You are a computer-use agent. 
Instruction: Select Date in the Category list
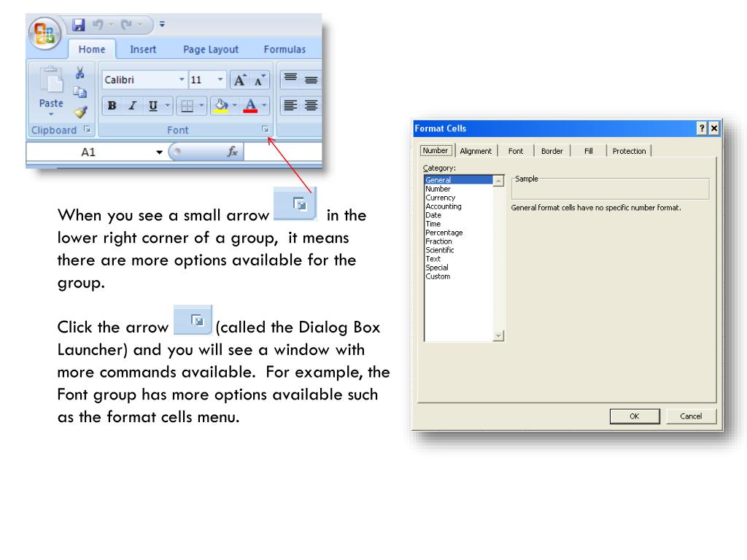click(459, 215)
